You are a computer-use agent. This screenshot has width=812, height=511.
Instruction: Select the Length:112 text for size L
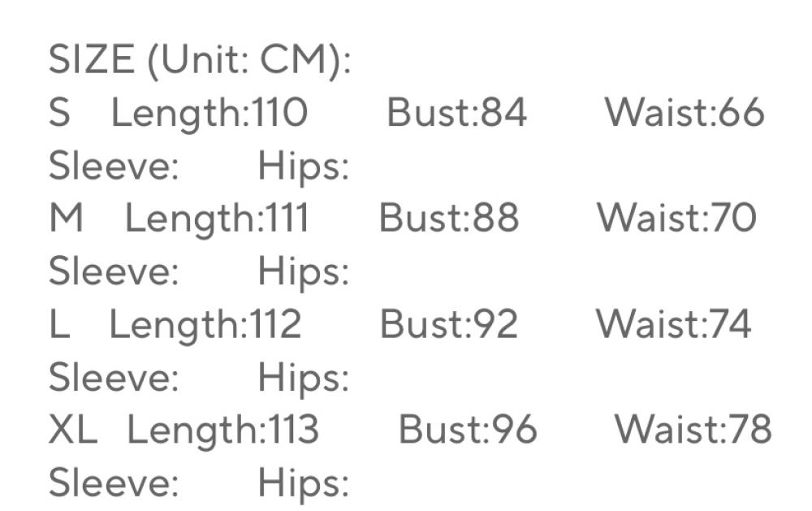[205, 325]
